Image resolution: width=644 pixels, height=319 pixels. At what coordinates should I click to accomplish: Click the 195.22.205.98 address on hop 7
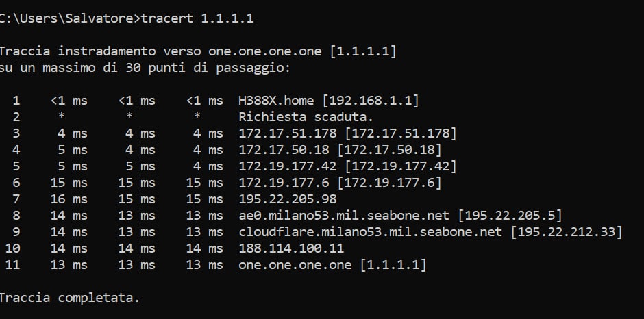coord(288,199)
